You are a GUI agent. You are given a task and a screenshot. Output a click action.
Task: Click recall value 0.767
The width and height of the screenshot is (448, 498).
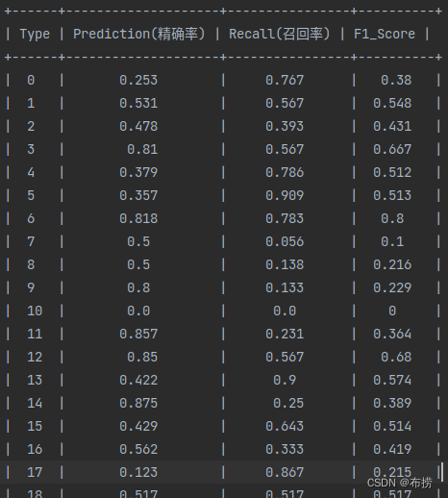click(x=285, y=80)
